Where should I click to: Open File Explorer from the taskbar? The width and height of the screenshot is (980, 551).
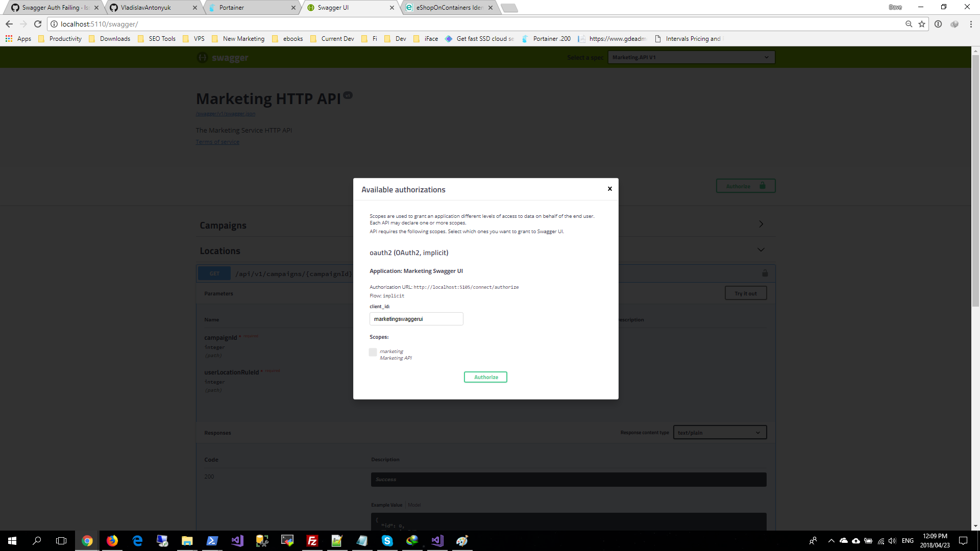tap(187, 541)
